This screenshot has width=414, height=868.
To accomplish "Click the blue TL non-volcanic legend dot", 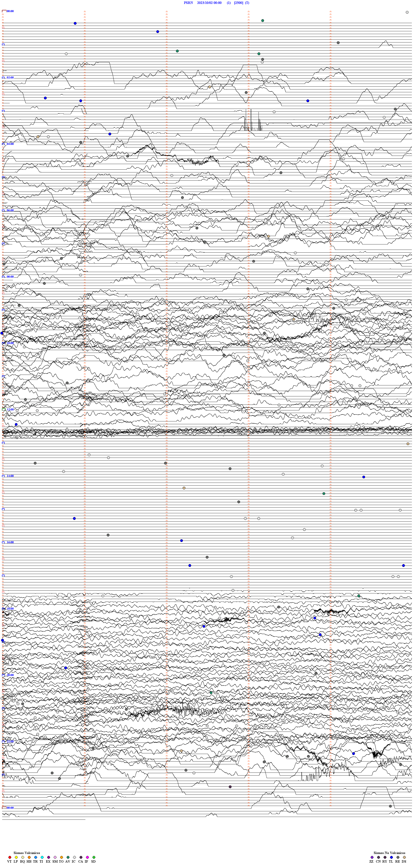I will click(x=391, y=857).
